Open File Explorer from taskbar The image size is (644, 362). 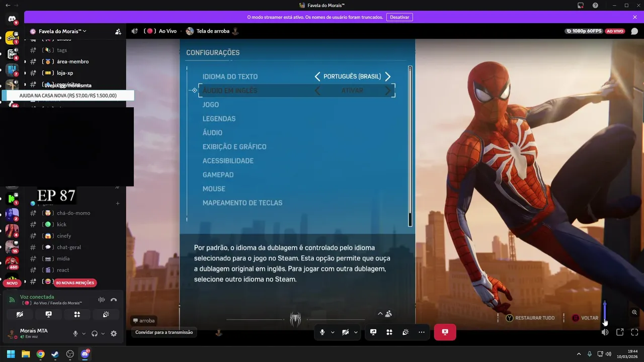click(26, 354)
